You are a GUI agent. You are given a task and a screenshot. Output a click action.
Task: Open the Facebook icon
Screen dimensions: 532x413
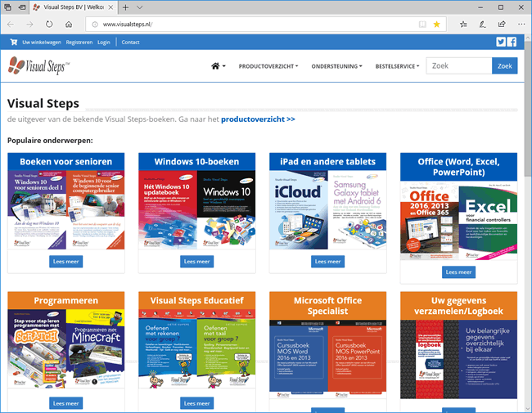[512, 42]
